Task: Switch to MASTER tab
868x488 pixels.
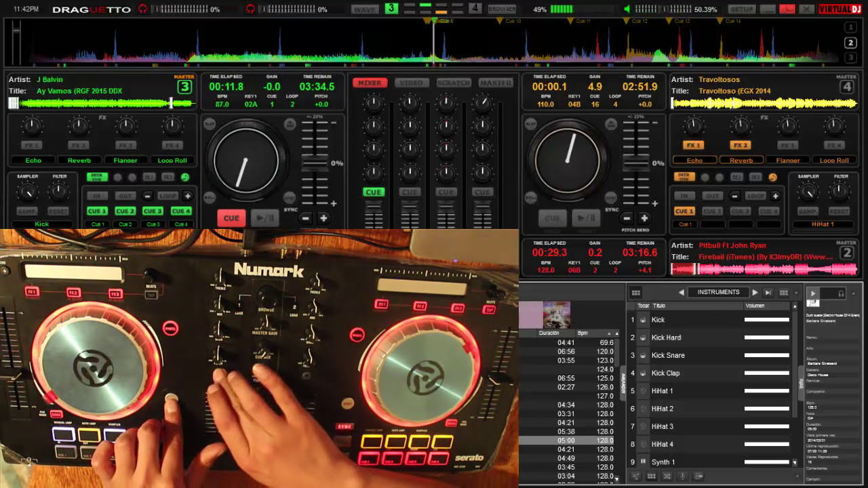Action: tap(496, 83)
